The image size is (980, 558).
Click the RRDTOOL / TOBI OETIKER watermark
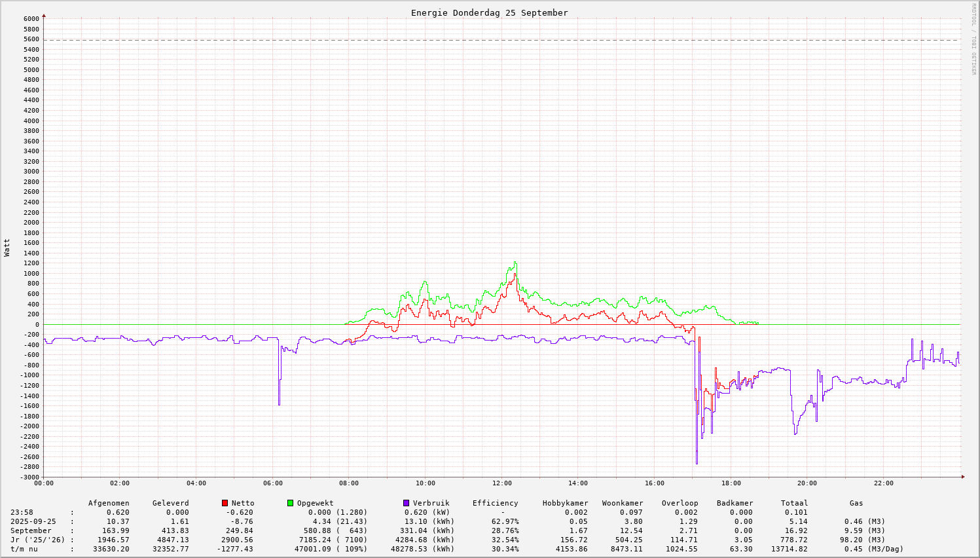973,39
